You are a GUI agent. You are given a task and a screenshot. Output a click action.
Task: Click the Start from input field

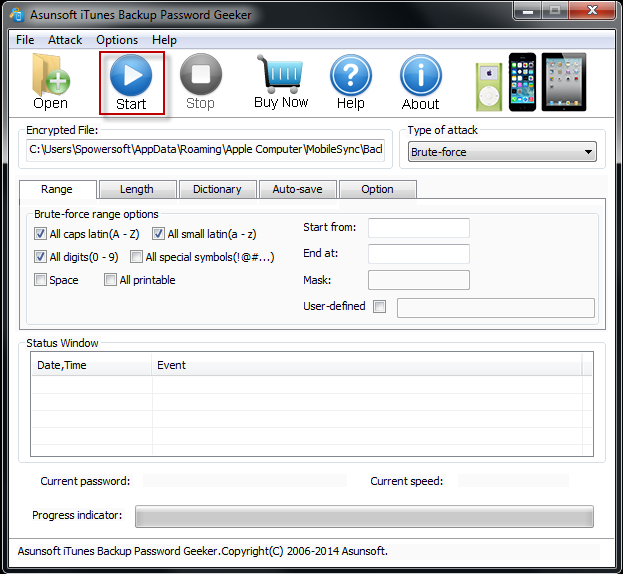[x=419, y=228]
